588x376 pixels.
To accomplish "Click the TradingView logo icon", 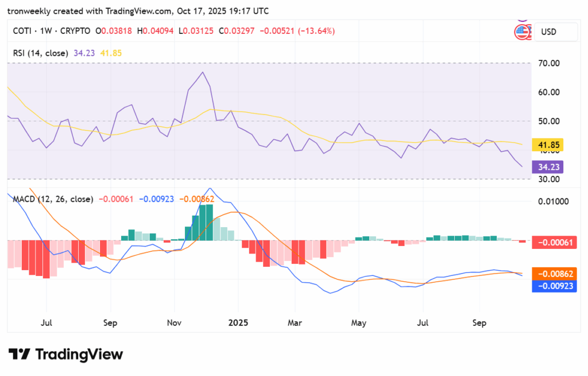I will 19,355.
